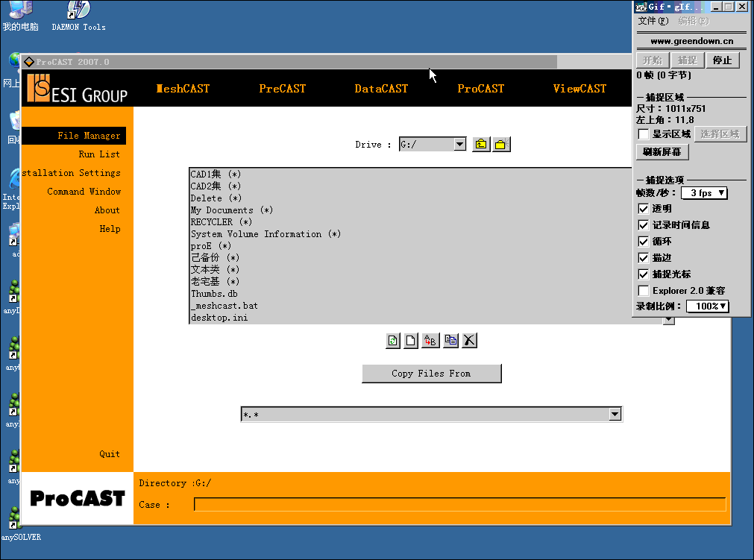Toggle the 描边 checkbox
This screenshot has width=754, height=560.
(x=644, y=258)
